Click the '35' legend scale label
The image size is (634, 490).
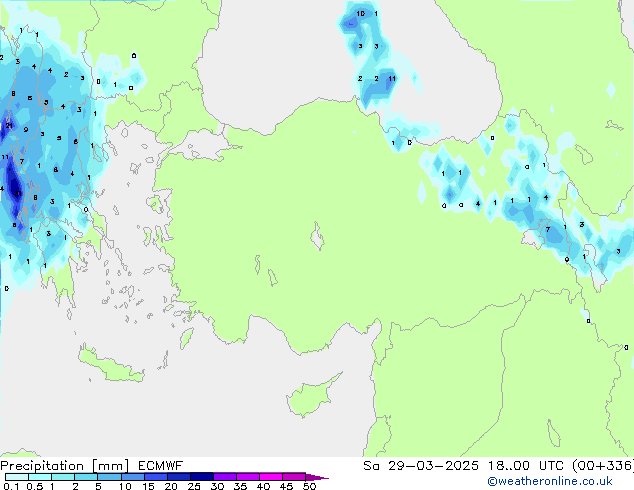click(x=240, y=486)
